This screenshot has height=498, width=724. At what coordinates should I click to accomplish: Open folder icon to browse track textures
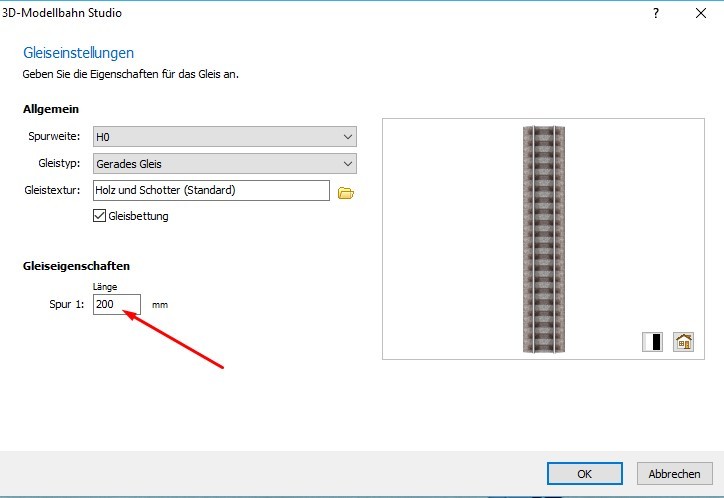pos(345,193)
